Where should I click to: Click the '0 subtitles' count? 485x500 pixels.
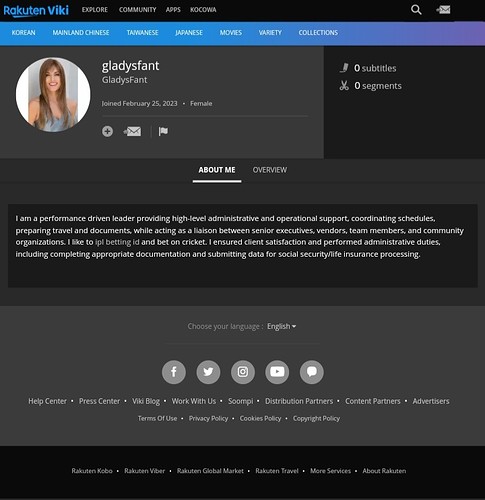click(x=375, y=68)
